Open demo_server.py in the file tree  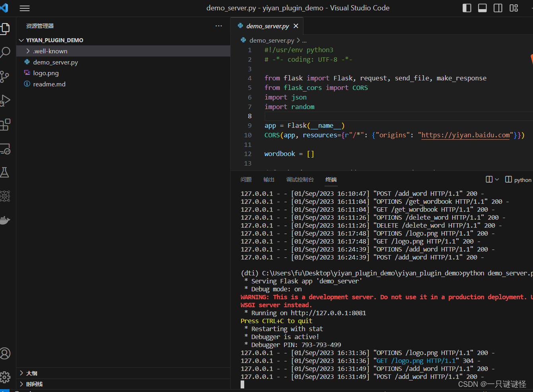(55, 62)
